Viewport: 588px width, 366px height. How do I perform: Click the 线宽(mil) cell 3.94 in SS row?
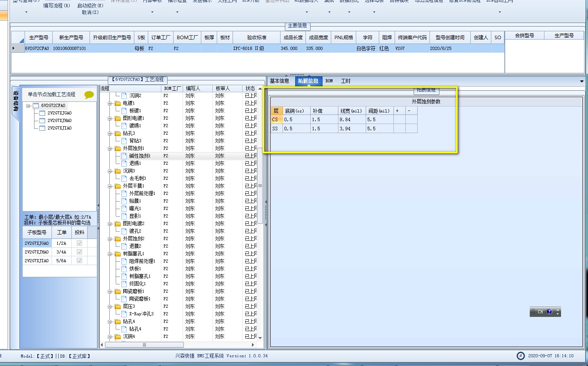(352, 129)
